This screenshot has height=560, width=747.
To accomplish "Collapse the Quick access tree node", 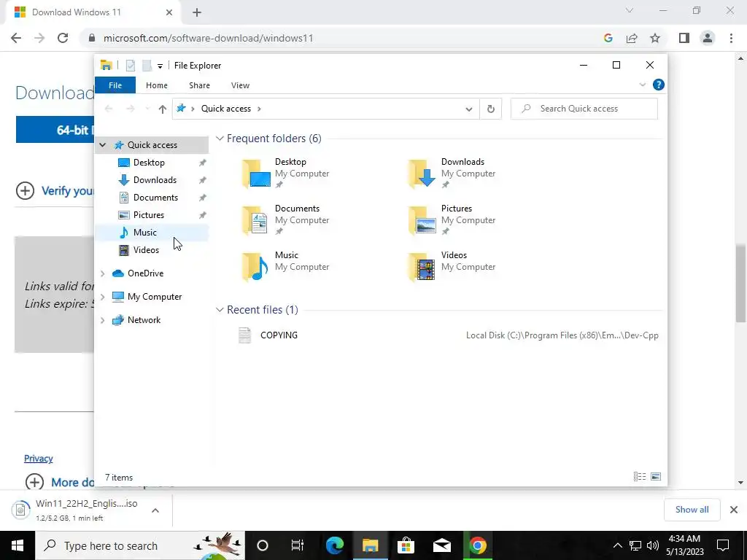I will point(102,145).
